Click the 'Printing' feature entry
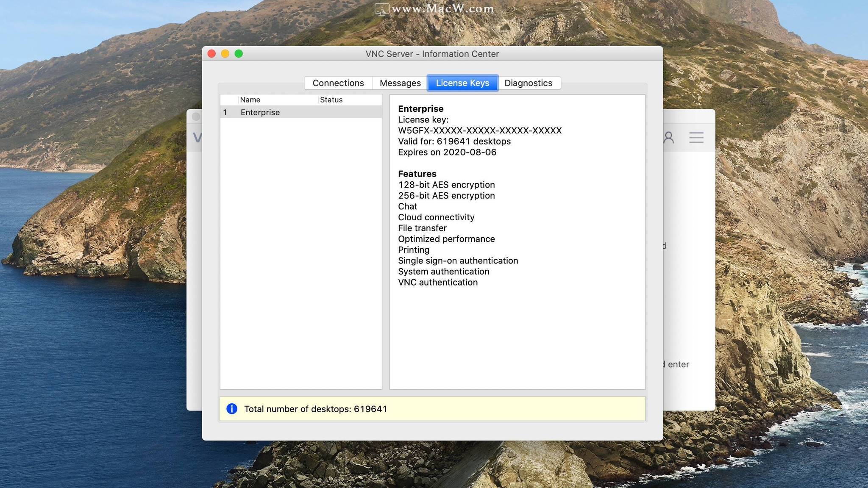 pyautogui.click(x=414, y=250)
